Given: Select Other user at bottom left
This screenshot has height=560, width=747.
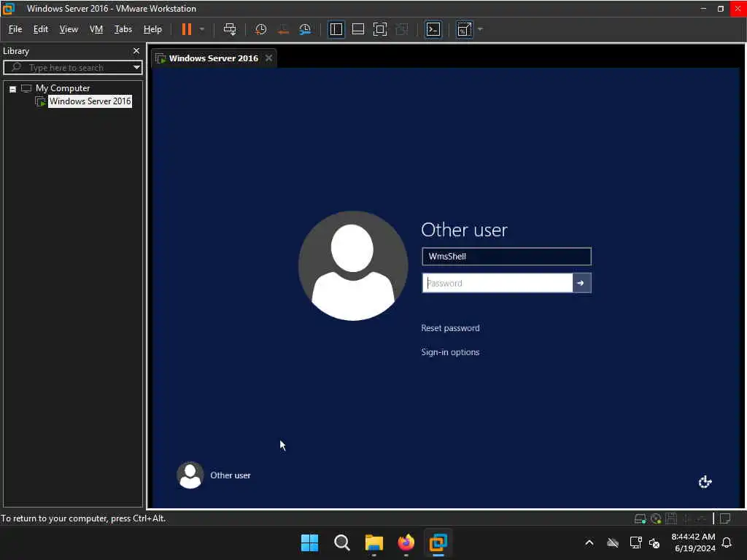Looking at the screenshot, I should (x=214, y=475).
